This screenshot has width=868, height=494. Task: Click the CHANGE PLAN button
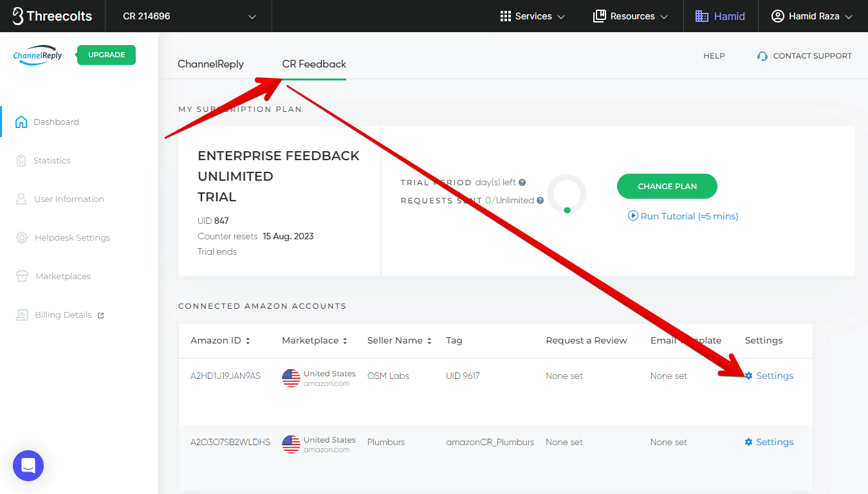667,186
